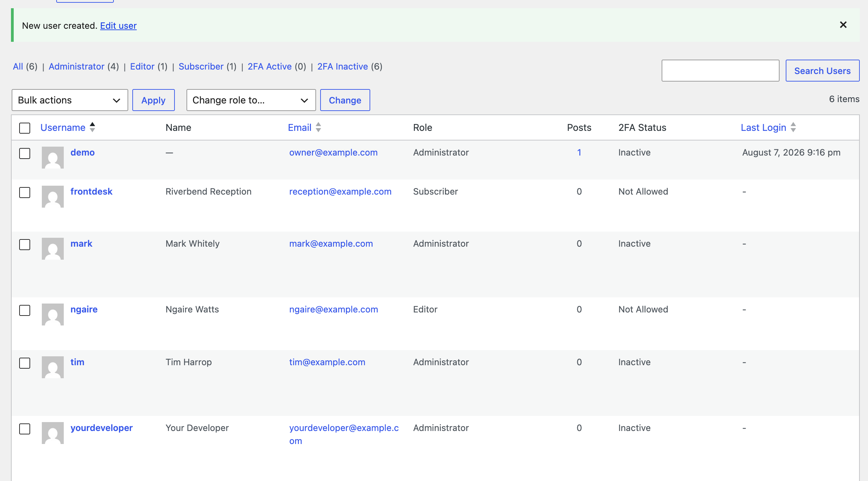Viewport: 868px width, 481px height.
Task: Filter users by Administrator role
Action: (x=76, y=66)
